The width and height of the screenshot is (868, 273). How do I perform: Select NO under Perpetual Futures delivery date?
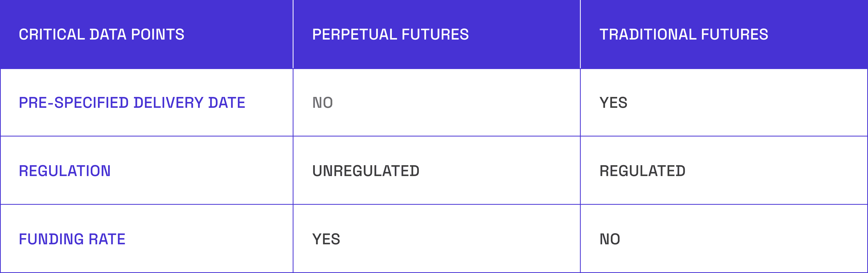[322, 103]
